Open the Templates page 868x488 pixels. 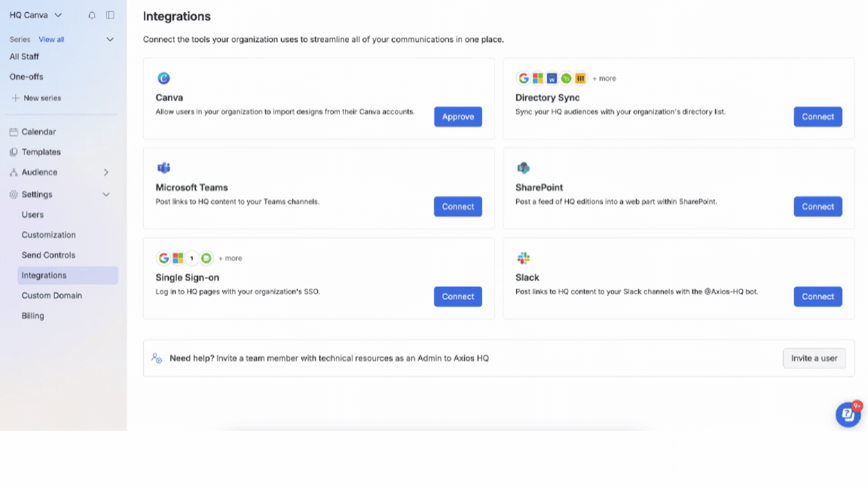pos(41,152)
